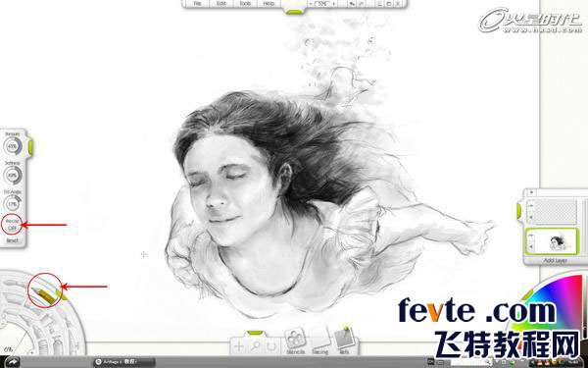Screen dimensions: 588x368
Task: Click the 6% tool size indicator
Action: [8, 349]
